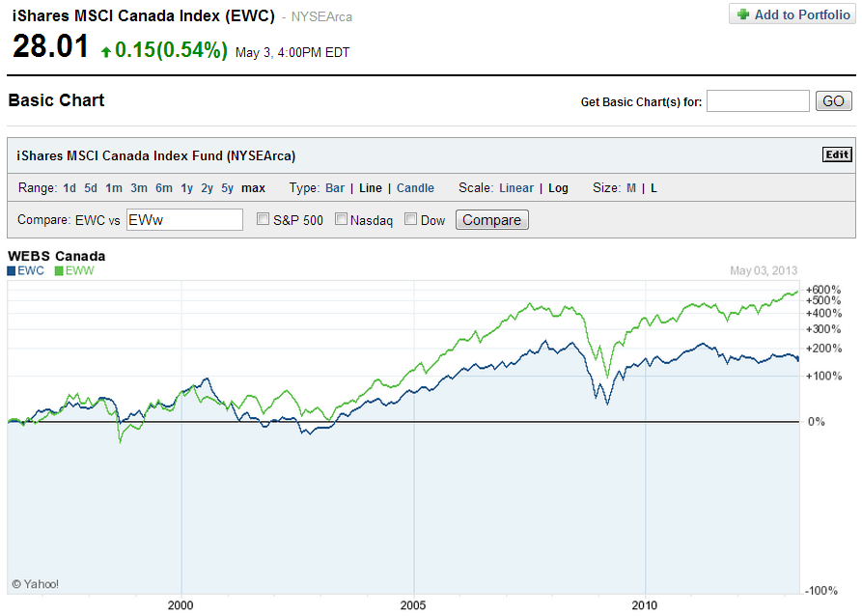Open the chart Edit button
862x616 pixels.
click(837, 154)
